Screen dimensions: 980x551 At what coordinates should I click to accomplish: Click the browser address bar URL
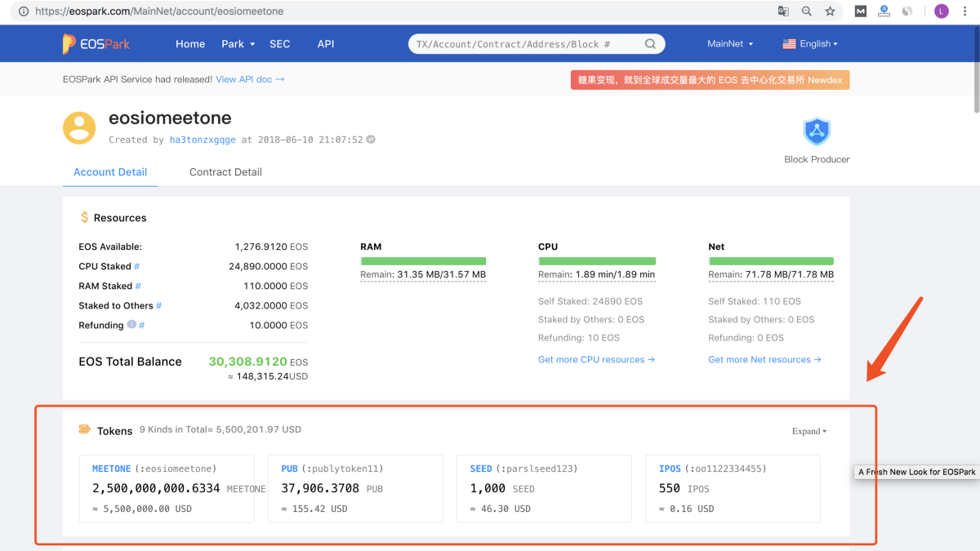click(159, 11)
